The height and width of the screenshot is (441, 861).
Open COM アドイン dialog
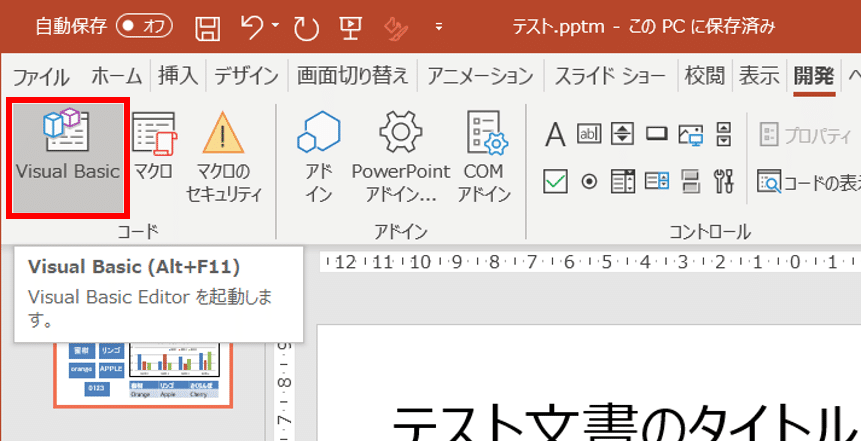[484, 157]
